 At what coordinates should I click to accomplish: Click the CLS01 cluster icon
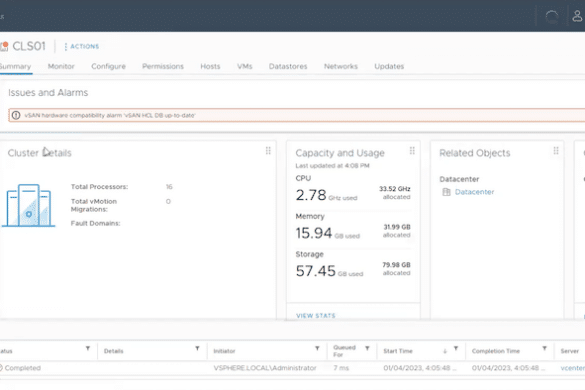(x=4, y=46)
